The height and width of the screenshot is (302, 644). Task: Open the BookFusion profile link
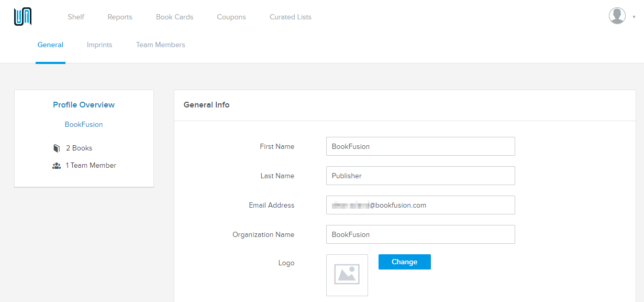(84, 125)
